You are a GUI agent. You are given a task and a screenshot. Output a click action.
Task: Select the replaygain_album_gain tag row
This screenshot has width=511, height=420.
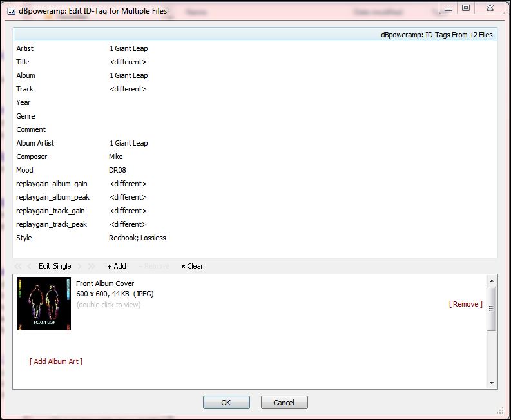52,184
